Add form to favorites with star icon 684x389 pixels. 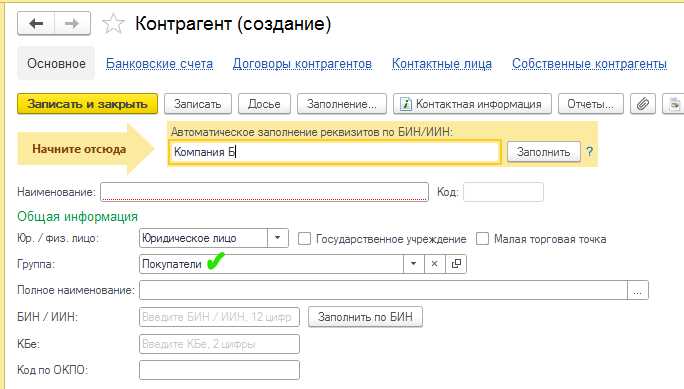[x=113, y=24]
